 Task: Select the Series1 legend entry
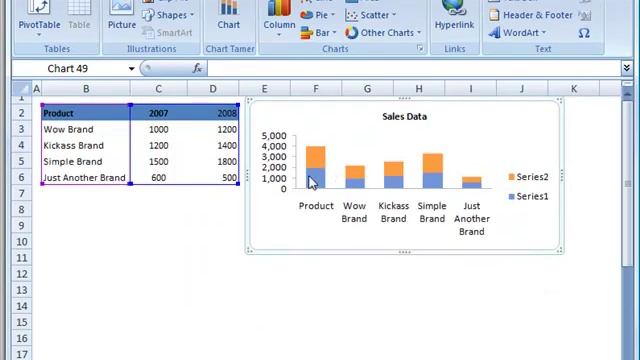[x=528, y=196]
